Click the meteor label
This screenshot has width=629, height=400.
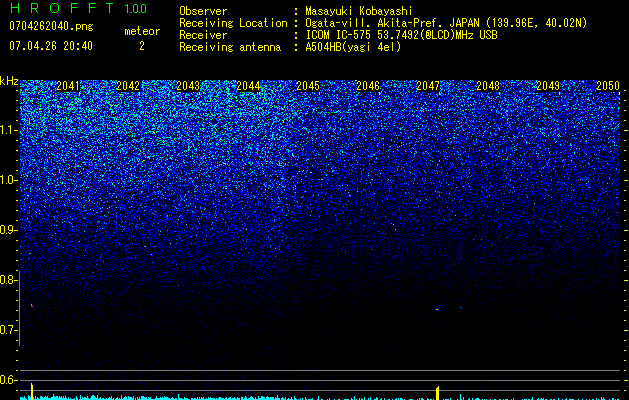pos(142,31)
